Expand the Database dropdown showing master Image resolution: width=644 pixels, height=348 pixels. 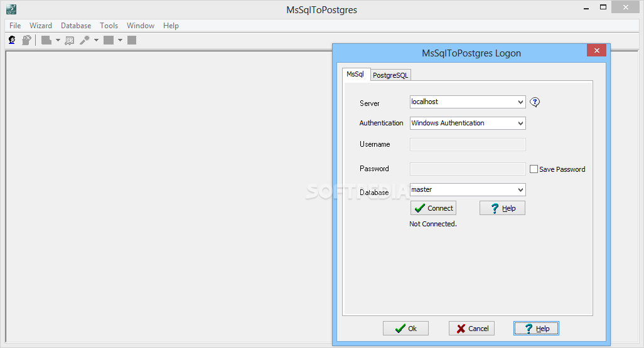pyautogui.click(x=520, y=189)
